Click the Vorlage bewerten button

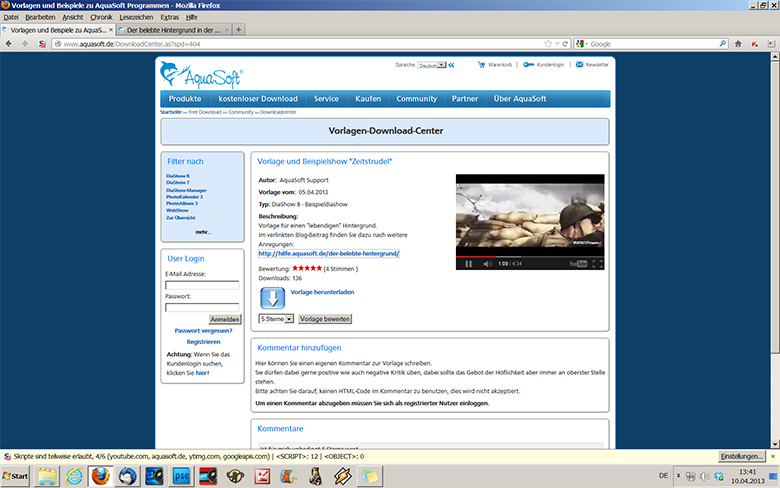point(325,319)
